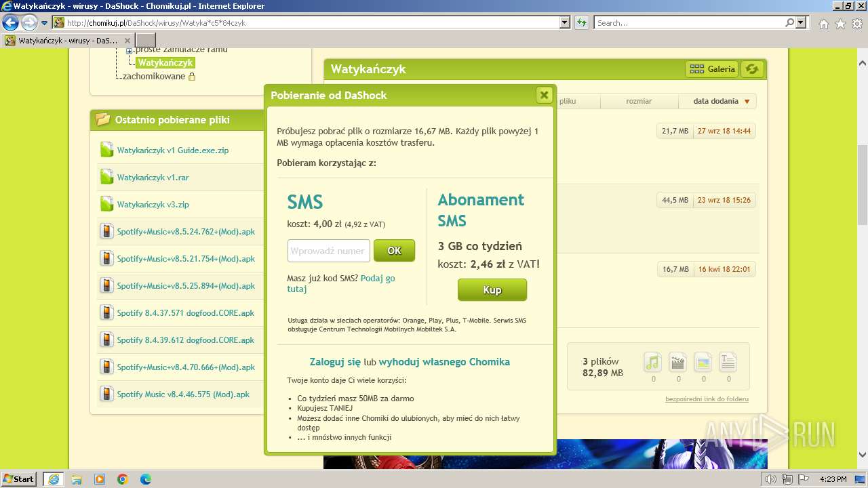This screenshot has width=868, height=488.
Task: Sort files by 'data dodania' column
Action: (717, 101)
